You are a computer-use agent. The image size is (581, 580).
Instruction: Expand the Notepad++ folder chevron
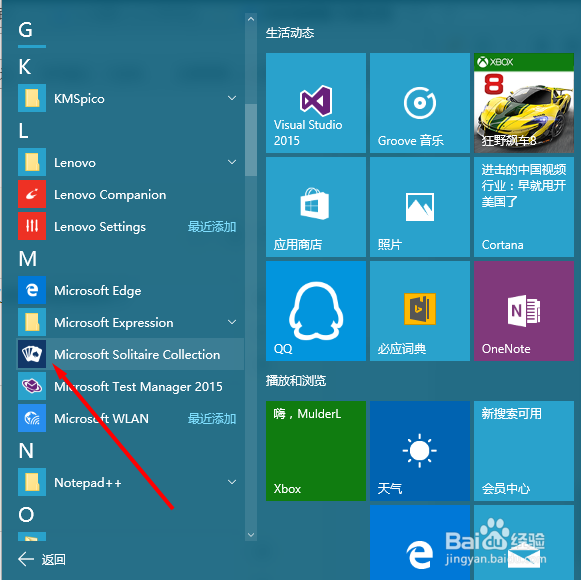point(232,482)
